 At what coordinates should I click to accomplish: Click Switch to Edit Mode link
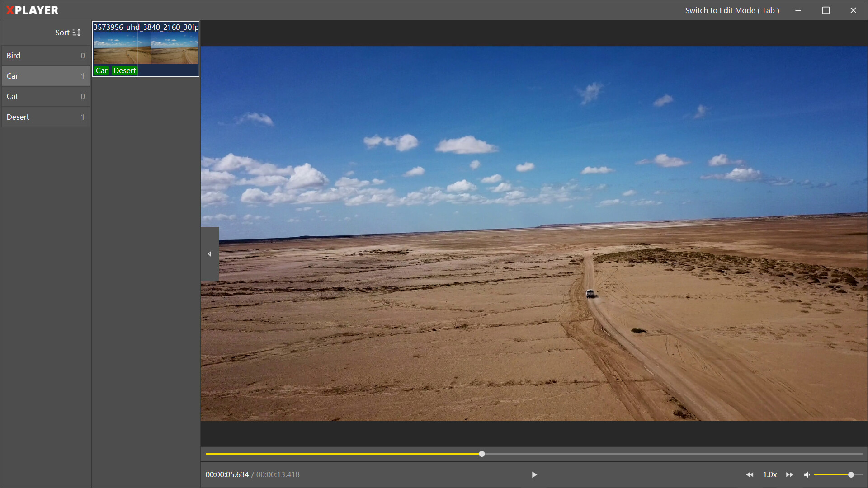pyautogui.click(x=732, y=10)
